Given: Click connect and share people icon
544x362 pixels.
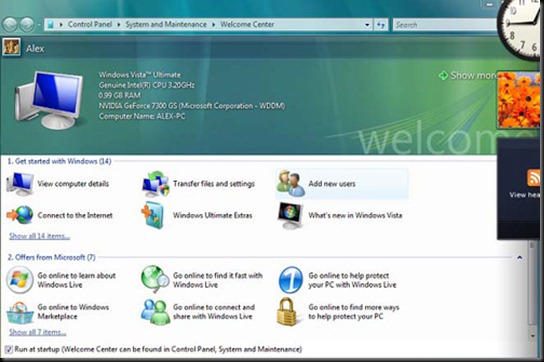Looking at the screenshot, I should click(156, 312).
